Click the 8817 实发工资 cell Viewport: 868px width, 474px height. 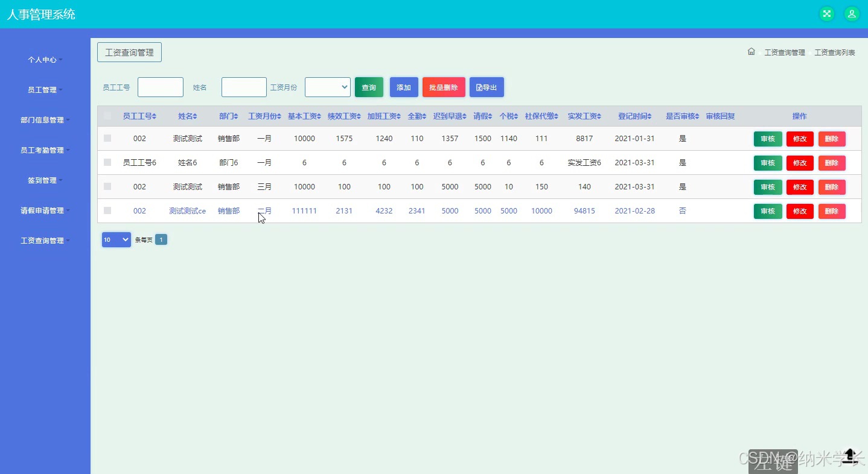pyautogui.click(x=584, y=139)
